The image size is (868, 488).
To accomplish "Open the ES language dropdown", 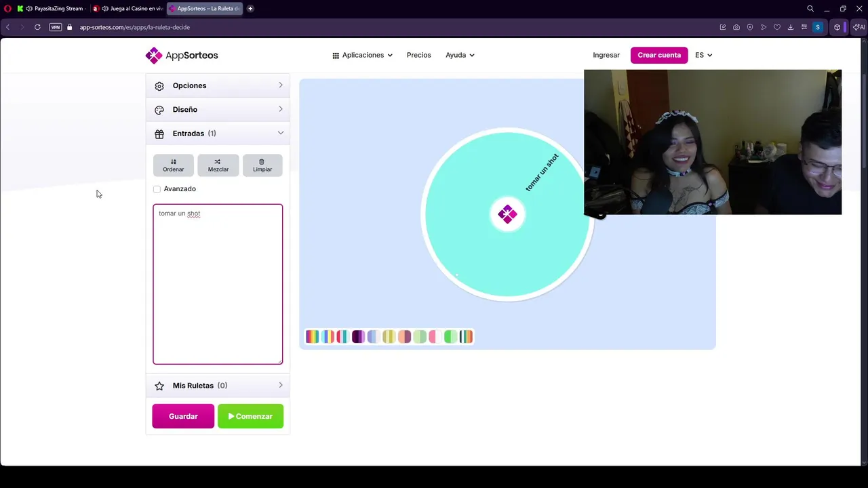I will click(703, 55).
